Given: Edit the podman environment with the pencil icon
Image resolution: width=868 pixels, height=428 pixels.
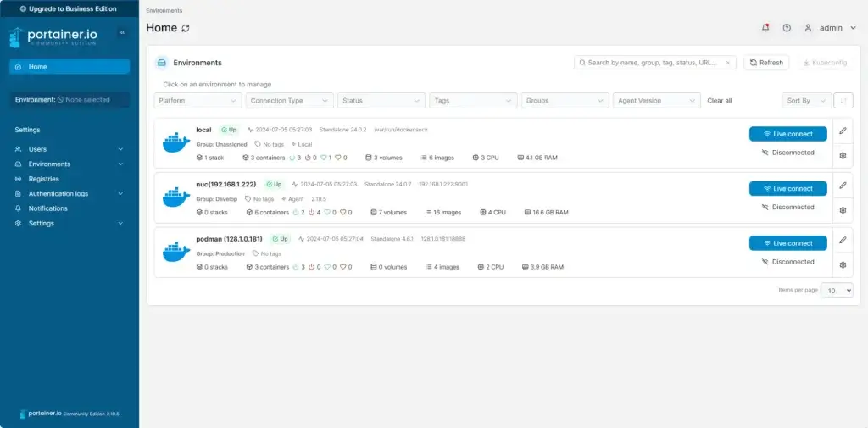Looking at the screenshot, I should point(843,240).
